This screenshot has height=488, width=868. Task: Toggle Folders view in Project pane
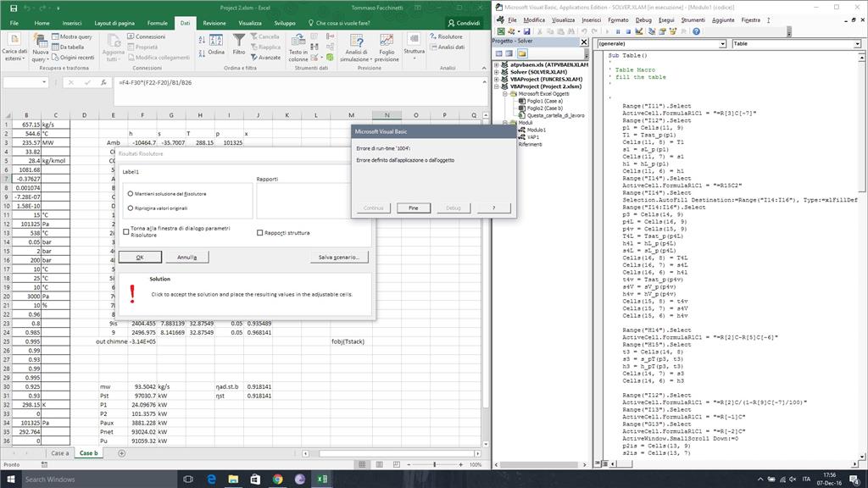[x=522, y=53]
